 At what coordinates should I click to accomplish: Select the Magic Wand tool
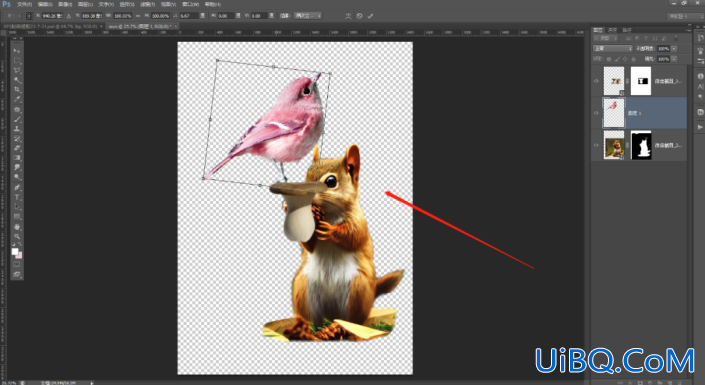[17, 80]
